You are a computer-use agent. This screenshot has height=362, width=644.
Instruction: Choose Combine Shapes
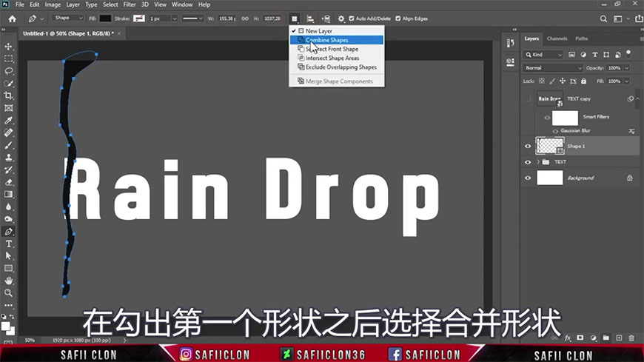pos(336,40)
